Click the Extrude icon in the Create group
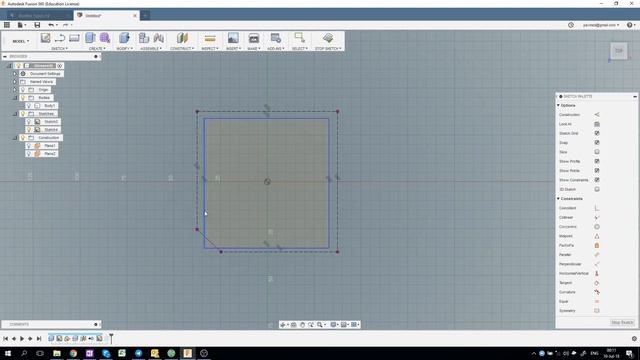 click(x=90, y=38)
